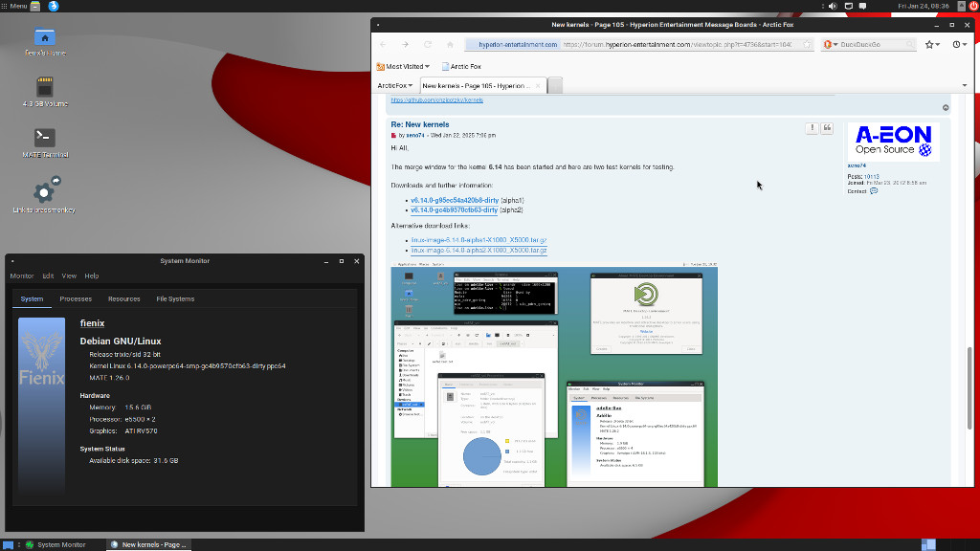Click the Fienix logo image in System Monitor
The width and height of the screenshot is (980, 551).
point(41,406)
